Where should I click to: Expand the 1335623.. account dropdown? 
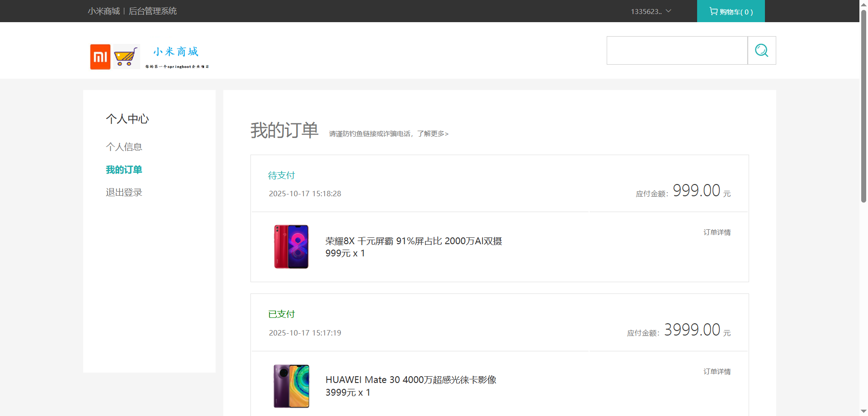click(x=651, y=11)
